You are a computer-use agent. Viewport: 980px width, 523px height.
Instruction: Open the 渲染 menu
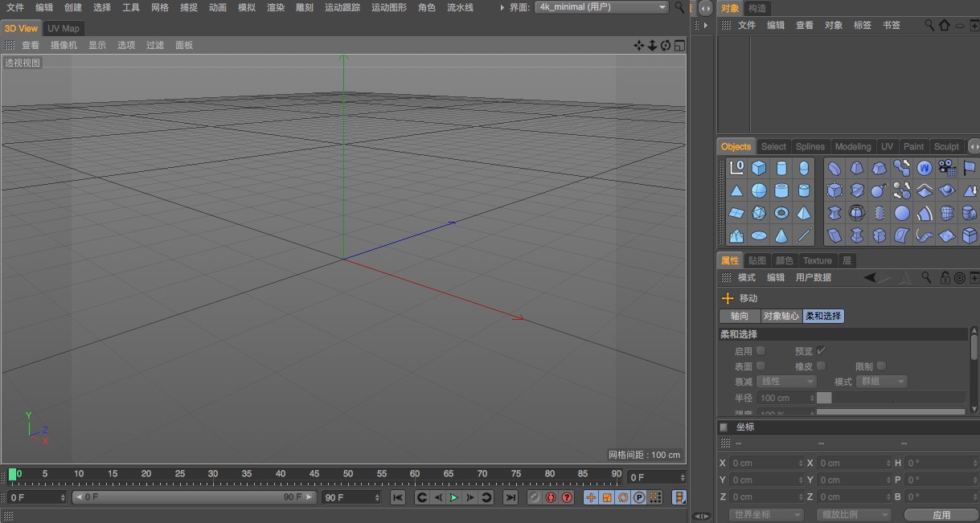click(x=276, y=7)
